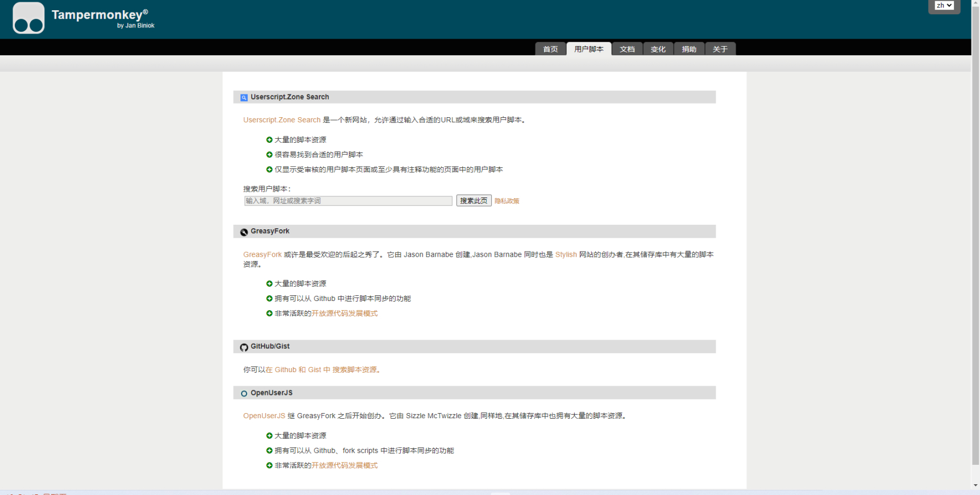The height and width of the screenshot is (495, 980).
Task: Open the zh language dropdown
Action: (944, 5)
